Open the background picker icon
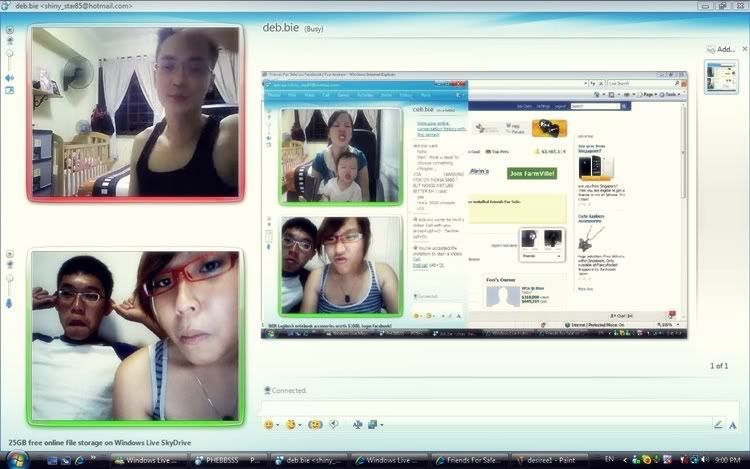The height and width of the screenshot is (469, 750). pos(373,425)
